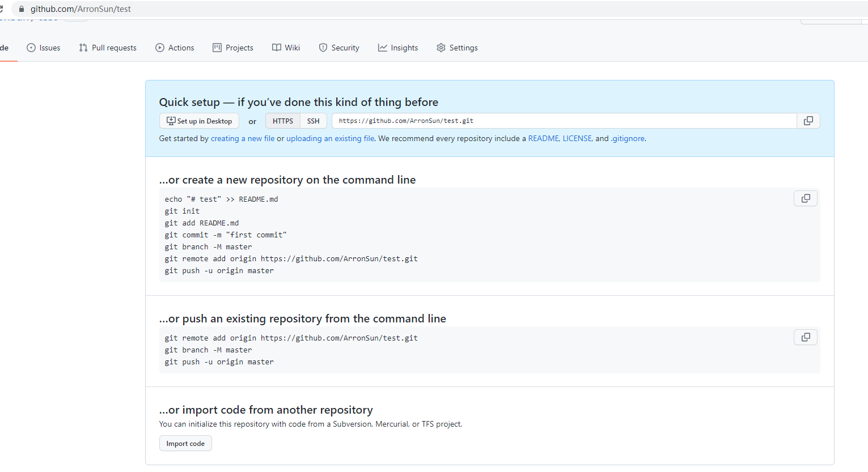Open the Wiki tab
Image resolution: width=868 pixels, height=472 pixels.
coord(286,48)
